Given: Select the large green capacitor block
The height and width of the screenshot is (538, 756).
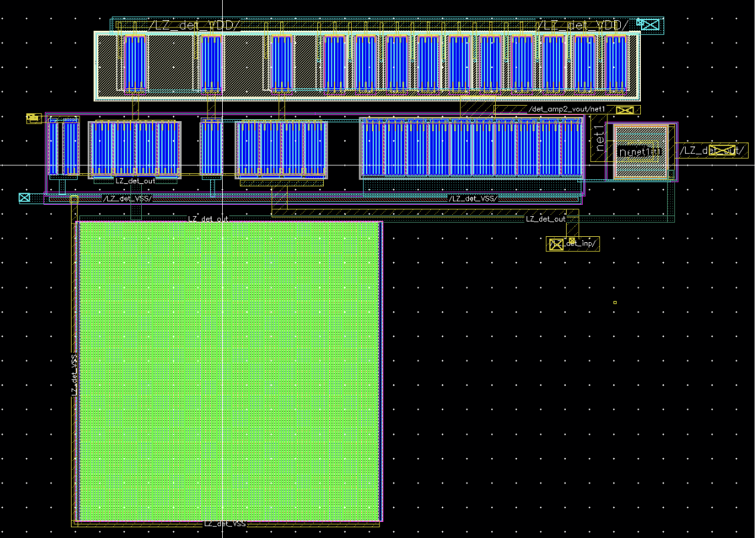Looking at the screenshot, I should click(230, 371).
